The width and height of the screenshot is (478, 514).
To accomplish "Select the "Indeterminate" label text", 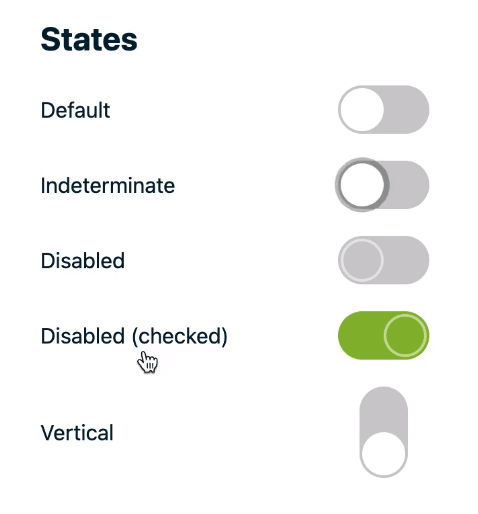I will coord(108,185).
